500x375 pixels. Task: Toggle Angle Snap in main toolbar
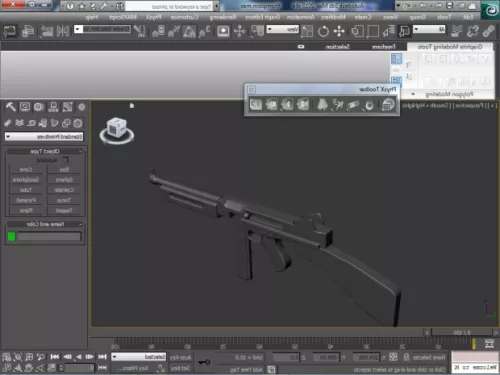(x=189, y=31)
